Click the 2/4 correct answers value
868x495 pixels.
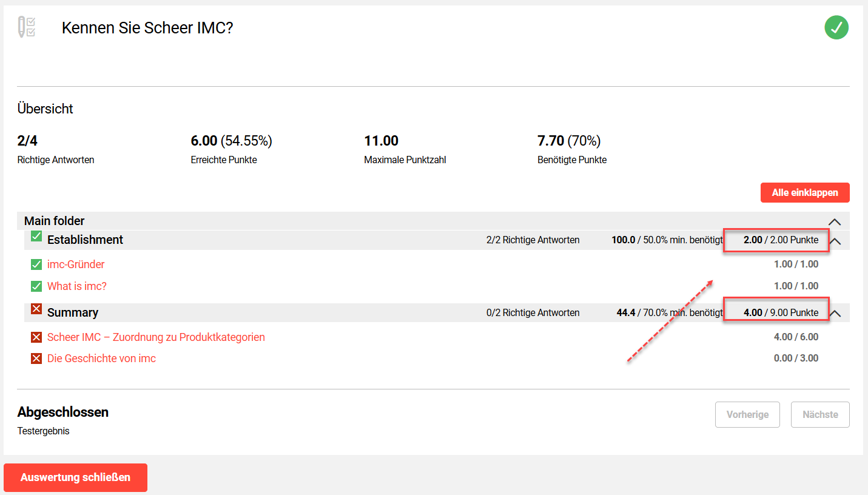27,141
